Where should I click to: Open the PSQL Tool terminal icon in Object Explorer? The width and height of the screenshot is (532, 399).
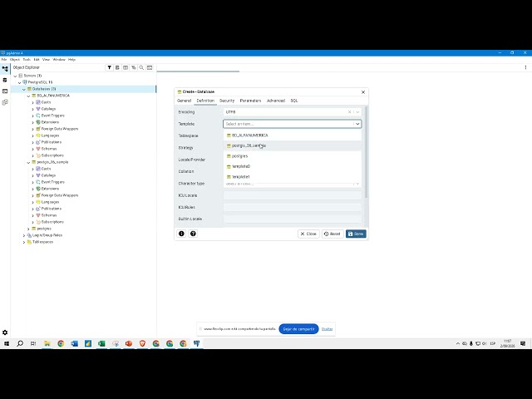(x=150, y=67)
